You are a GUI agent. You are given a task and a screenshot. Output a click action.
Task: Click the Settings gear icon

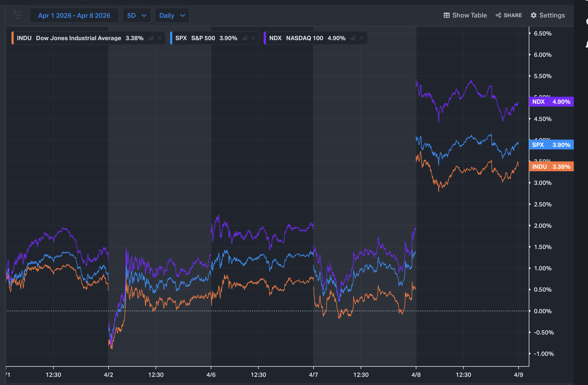click(x=534, y=15)
